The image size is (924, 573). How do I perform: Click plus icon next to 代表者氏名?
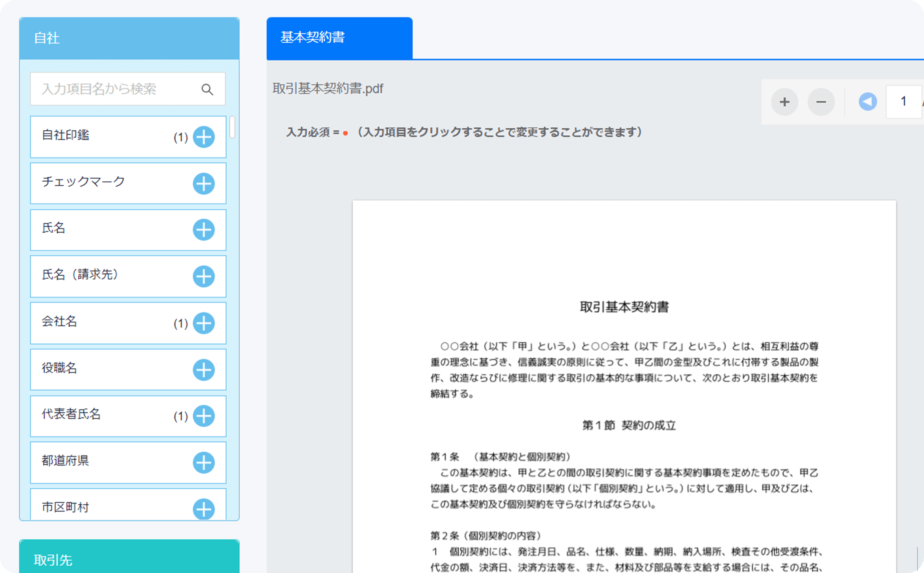click(204, 416)
